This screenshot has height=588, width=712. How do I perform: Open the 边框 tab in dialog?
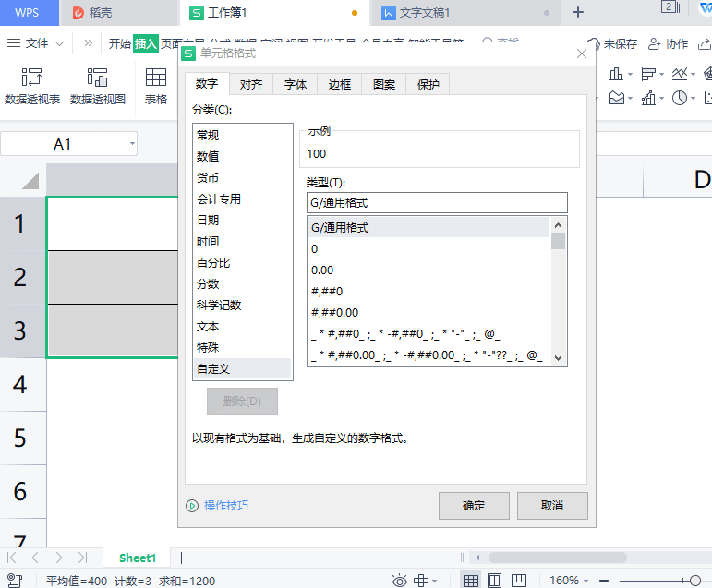tap(339, 85)
